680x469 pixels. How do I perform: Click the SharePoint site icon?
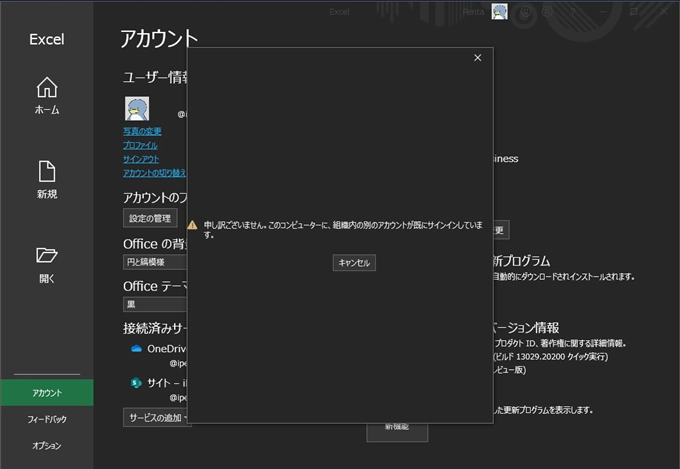coord(136,383)
